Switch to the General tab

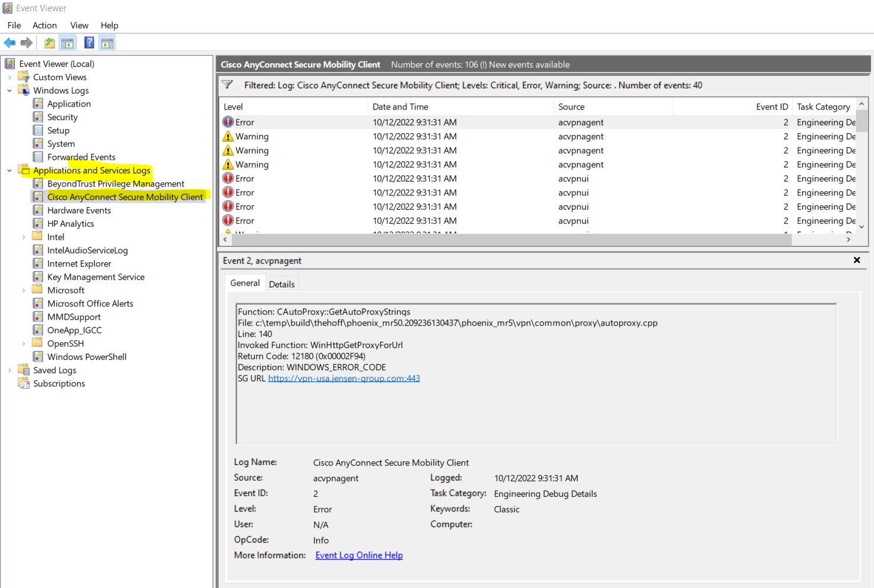245,283
